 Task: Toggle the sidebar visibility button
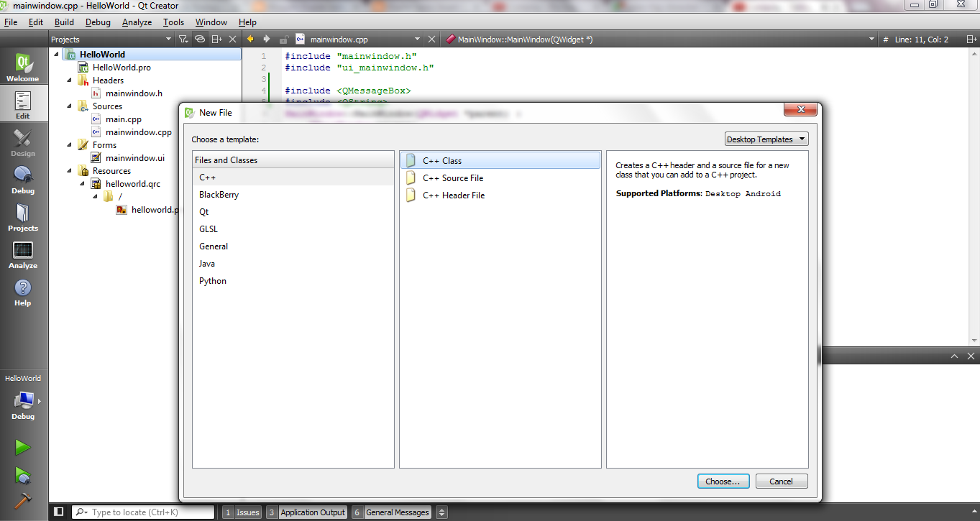coord(60,512)
